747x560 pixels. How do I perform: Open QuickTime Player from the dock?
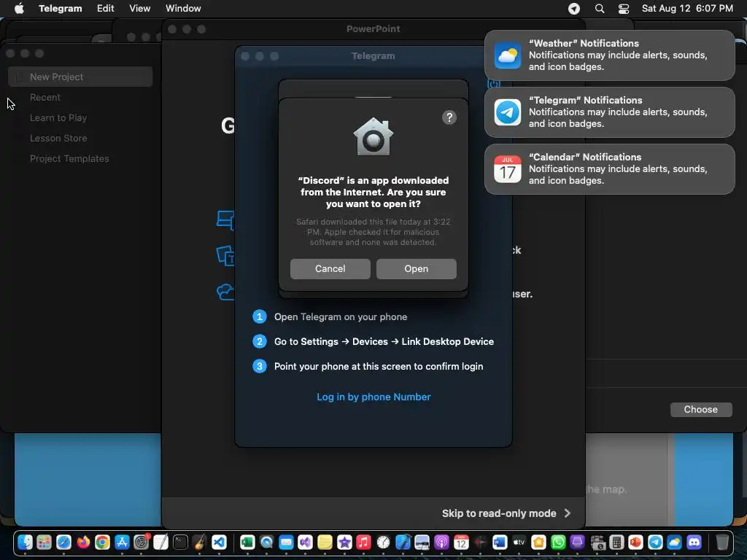267,542
